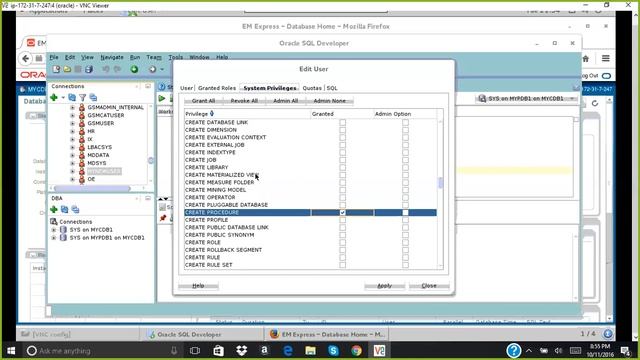The width and height of the screenshot is (640, 360).
Task: Open the Team menu
Action: [154, 57]
